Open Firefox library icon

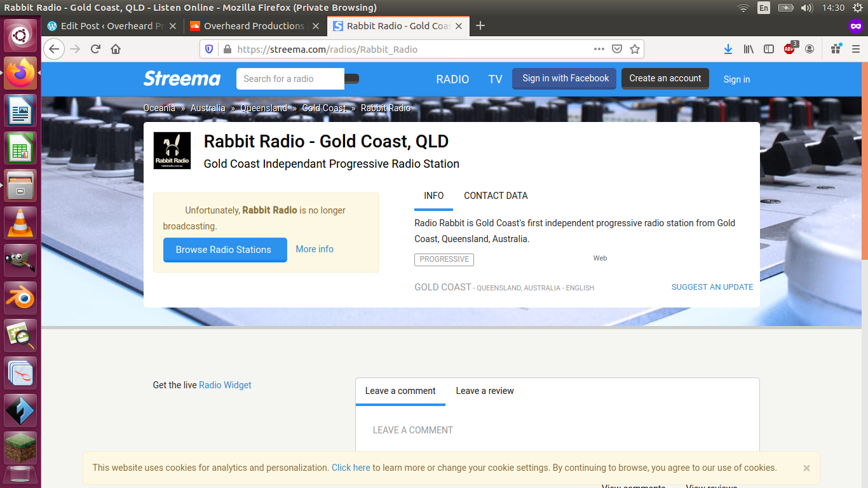749,49
